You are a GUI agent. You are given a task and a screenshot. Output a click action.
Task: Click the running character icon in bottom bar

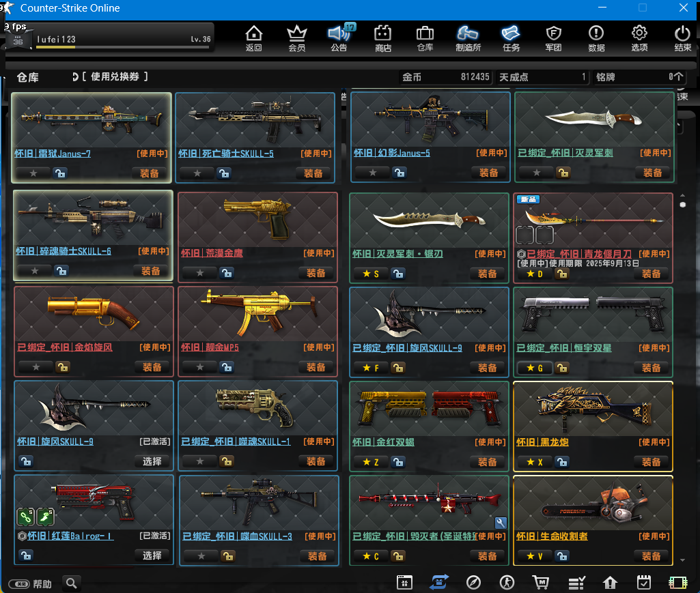[x=507, y=582]
